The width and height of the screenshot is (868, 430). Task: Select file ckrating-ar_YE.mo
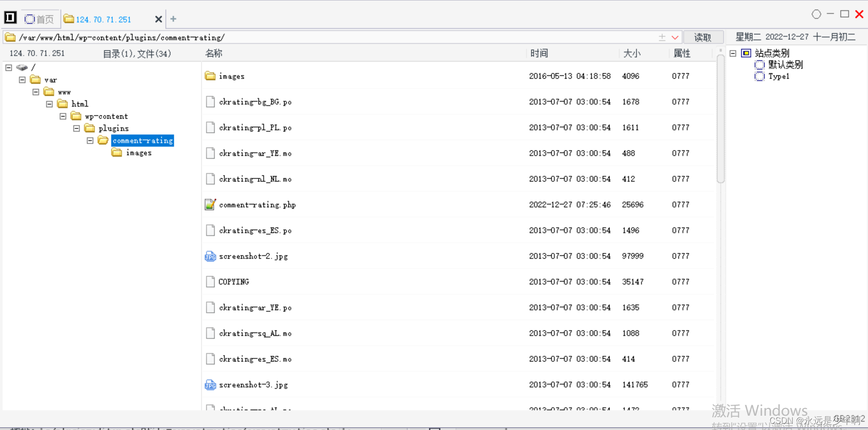coord(255,153)
